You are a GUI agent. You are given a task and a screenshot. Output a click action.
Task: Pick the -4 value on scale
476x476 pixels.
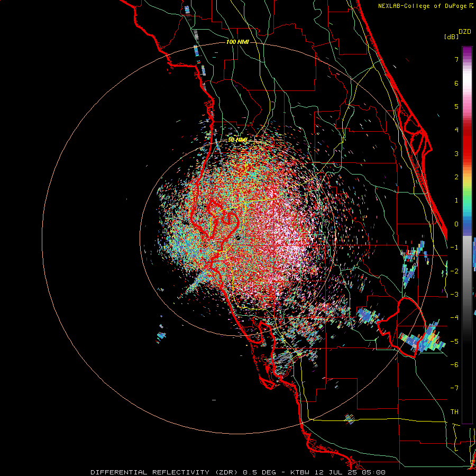point(454,318)
